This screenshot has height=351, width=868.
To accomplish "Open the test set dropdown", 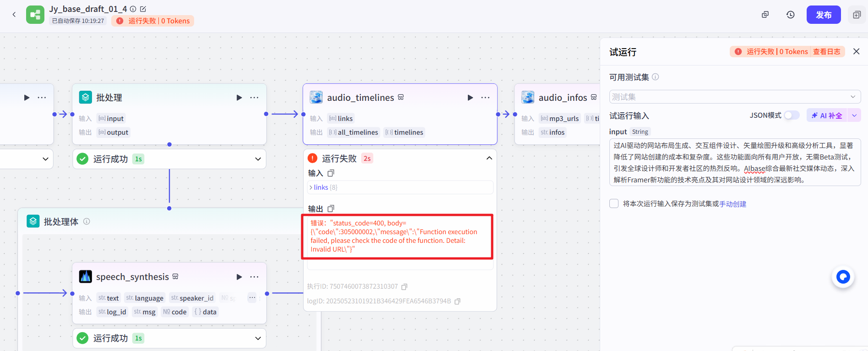I will tap(734, 97).
